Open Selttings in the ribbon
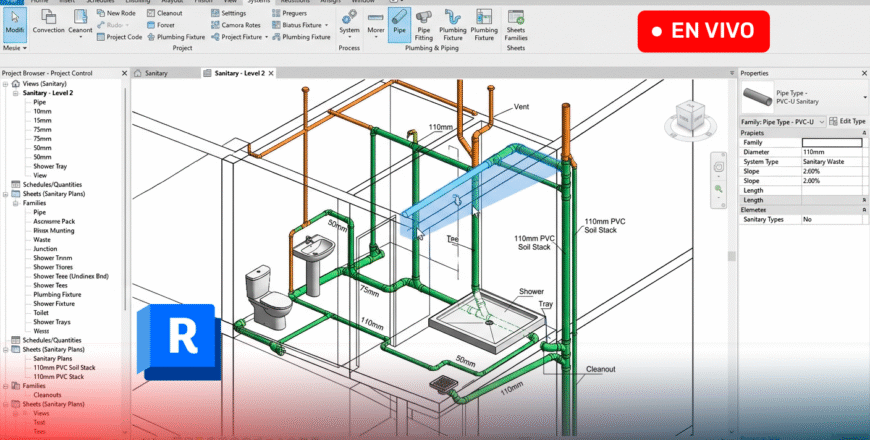870x440 pixels. point(228,13)
